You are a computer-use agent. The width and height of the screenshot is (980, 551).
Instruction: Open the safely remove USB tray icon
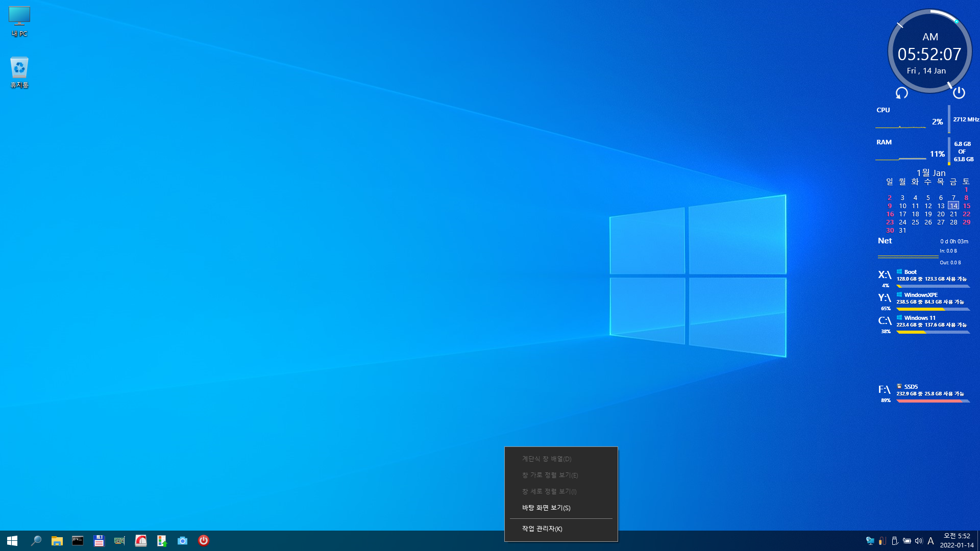[895, 541]
